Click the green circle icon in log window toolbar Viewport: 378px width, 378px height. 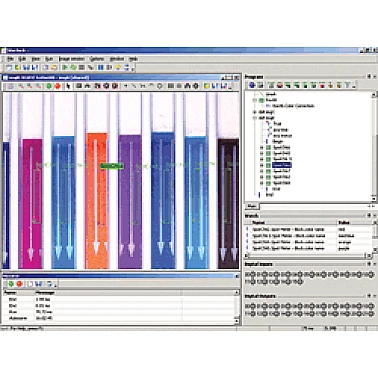[11, 284]
